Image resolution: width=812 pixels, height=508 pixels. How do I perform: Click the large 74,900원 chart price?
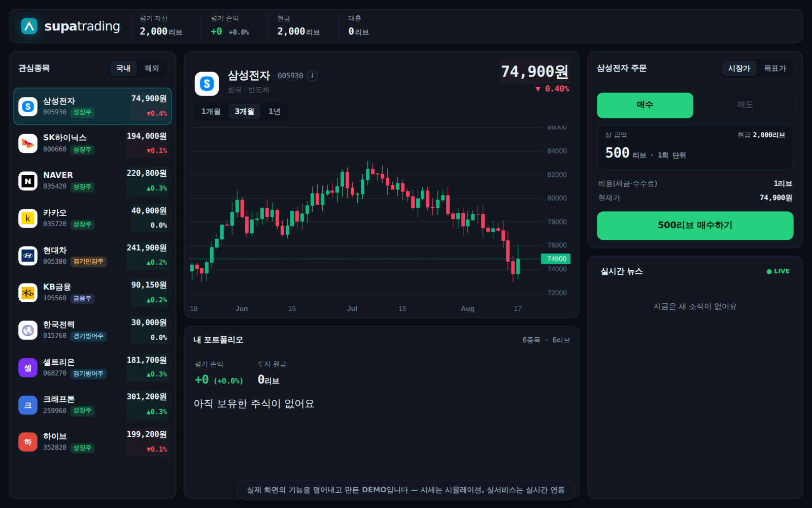535,72
